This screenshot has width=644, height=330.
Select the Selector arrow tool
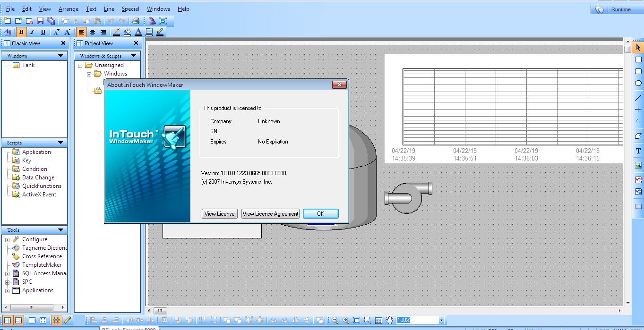point(638,48)
